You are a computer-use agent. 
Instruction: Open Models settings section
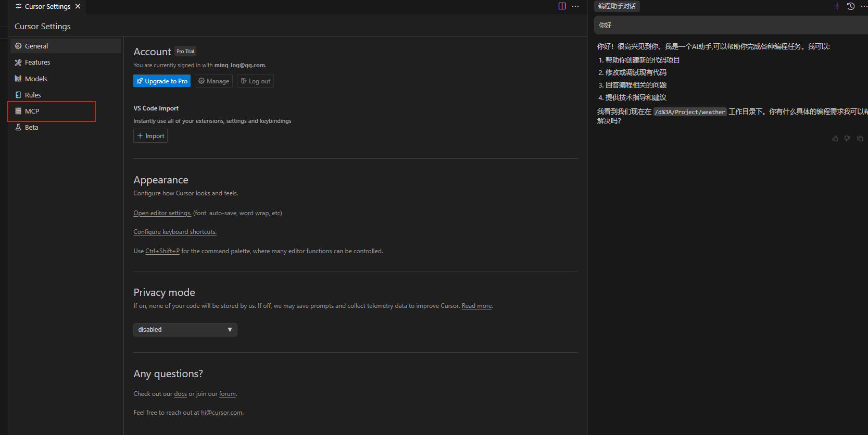(66, 79)
